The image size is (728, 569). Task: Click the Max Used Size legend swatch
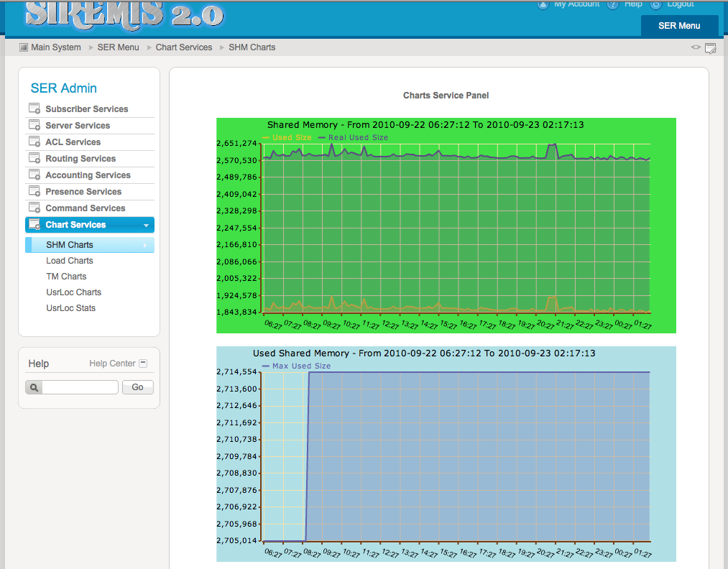(x=266, y=366)
